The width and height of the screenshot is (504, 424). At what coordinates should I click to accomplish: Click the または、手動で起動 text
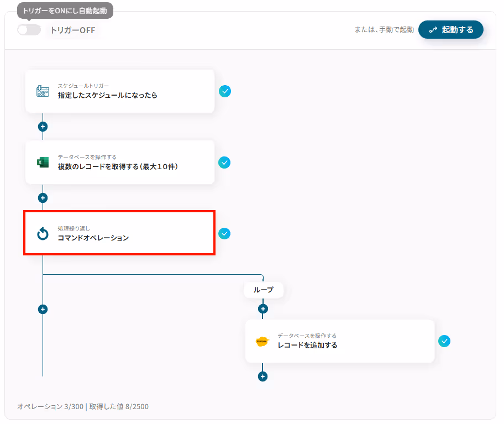(384, 29)
